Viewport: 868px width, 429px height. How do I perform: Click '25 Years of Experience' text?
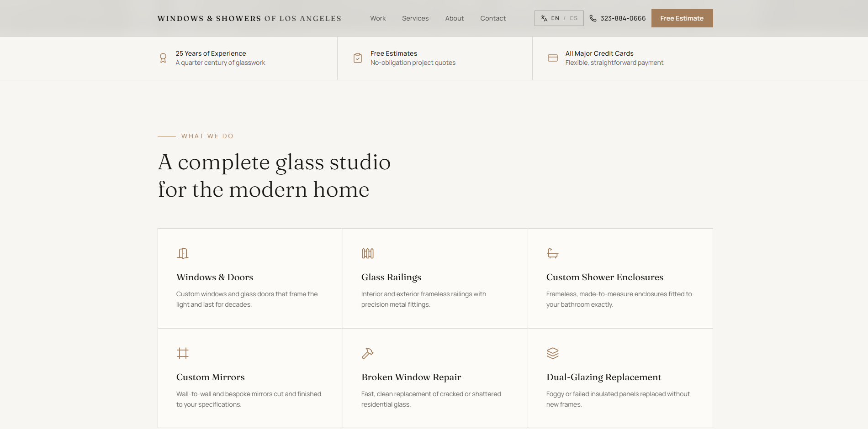(x=211, y=53)
